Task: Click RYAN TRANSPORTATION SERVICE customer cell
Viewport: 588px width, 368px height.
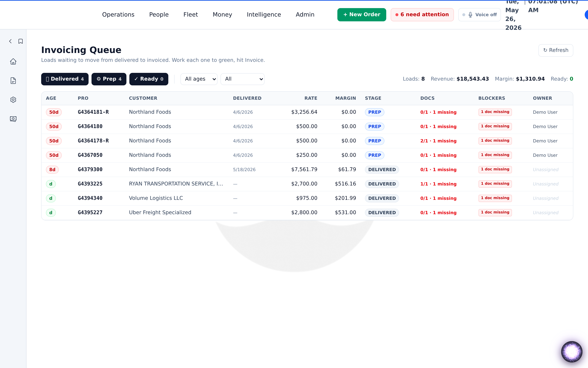Action: 176,184
